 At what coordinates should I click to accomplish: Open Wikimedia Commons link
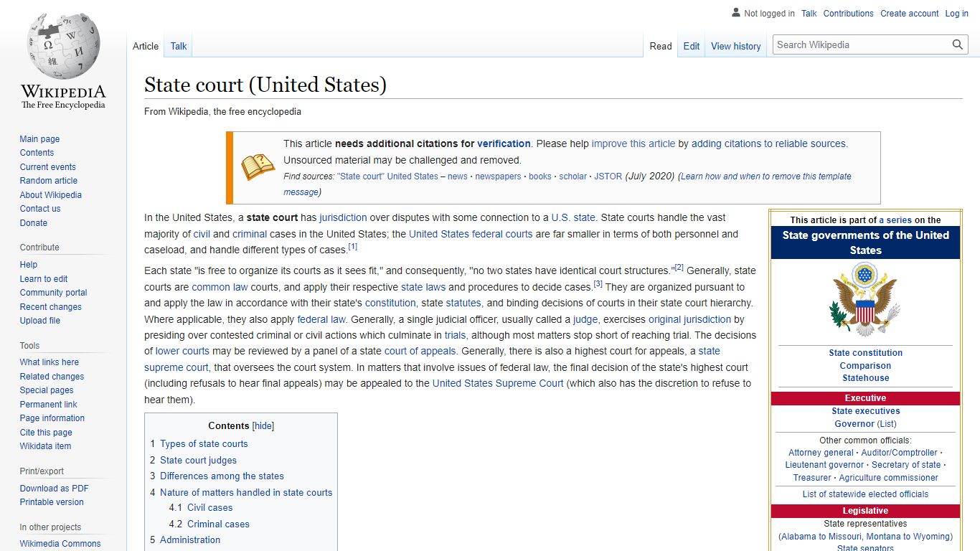pyautogui.click(x=60, y=544)
